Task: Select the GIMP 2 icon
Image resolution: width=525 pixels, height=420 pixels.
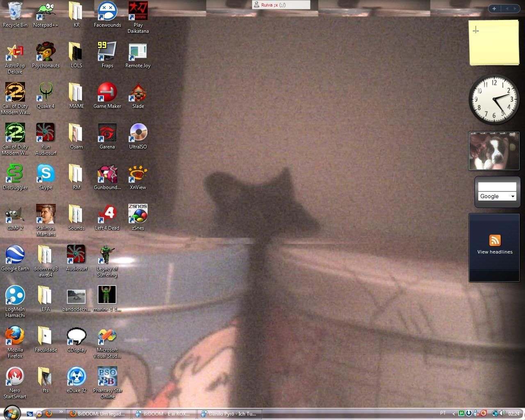Action: point(15,217)
